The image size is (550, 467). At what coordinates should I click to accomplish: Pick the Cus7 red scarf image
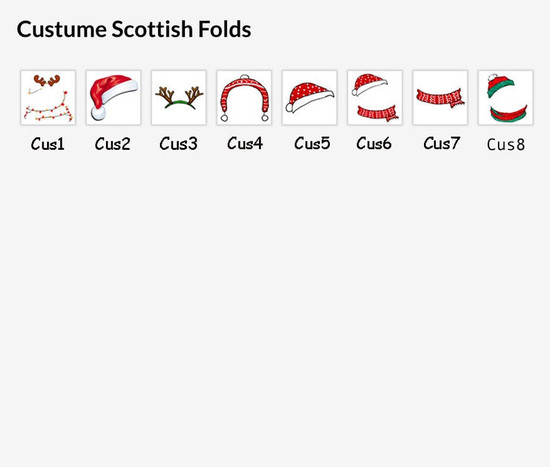coord(440,98)
